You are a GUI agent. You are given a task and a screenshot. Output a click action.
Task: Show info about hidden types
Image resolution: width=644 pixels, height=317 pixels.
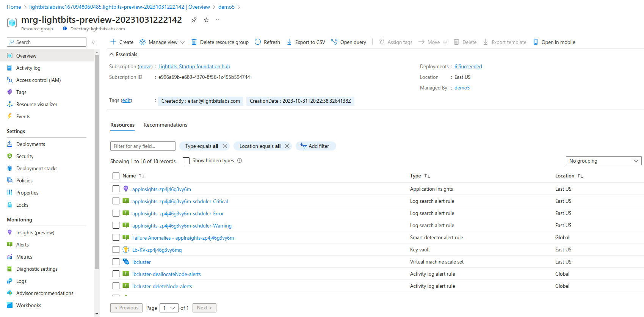pos(240,160)
